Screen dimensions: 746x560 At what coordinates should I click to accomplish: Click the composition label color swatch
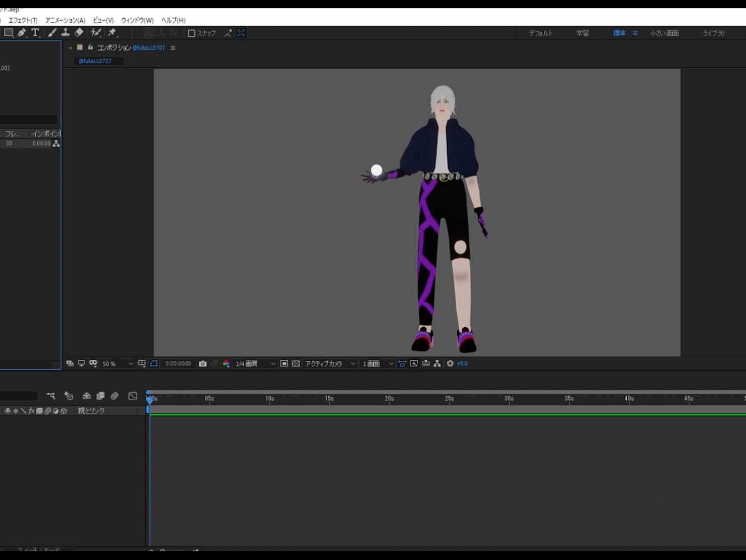pos(80,47)
